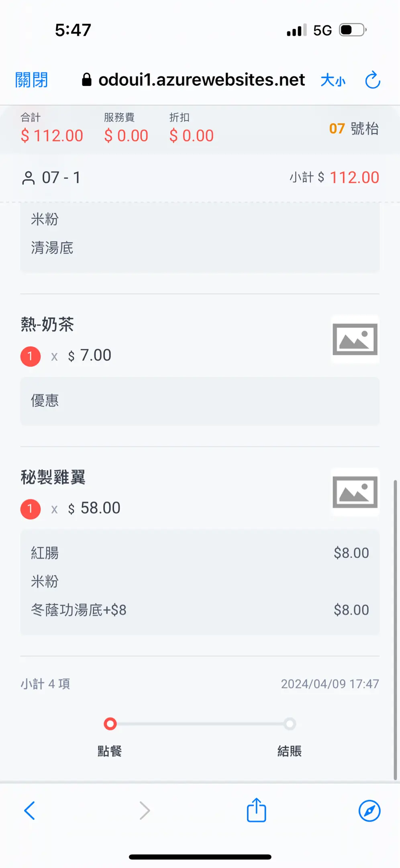Tap the 秘製雞翼 quantity badge
The image size is (400, 868).
(x=31, y=509)
